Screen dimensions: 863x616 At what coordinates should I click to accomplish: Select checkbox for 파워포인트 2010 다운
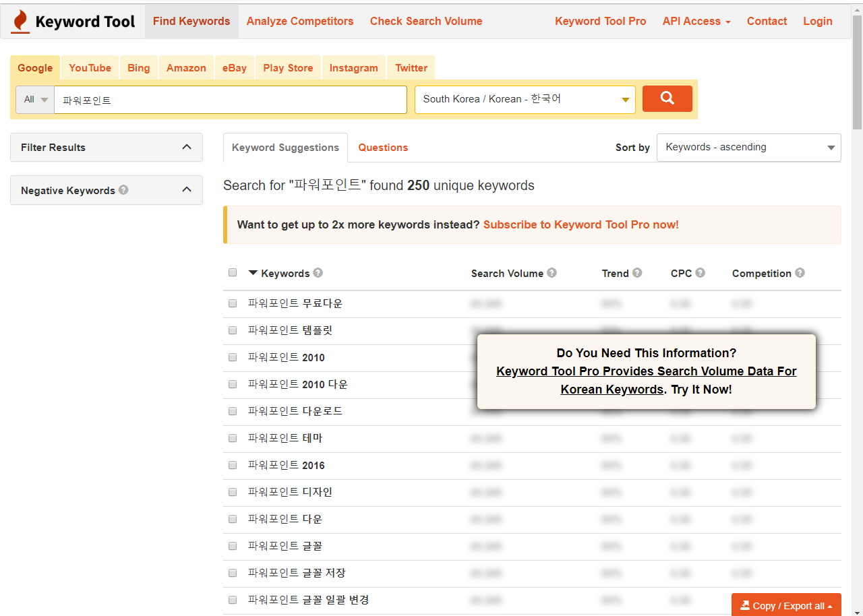(233, 384)
